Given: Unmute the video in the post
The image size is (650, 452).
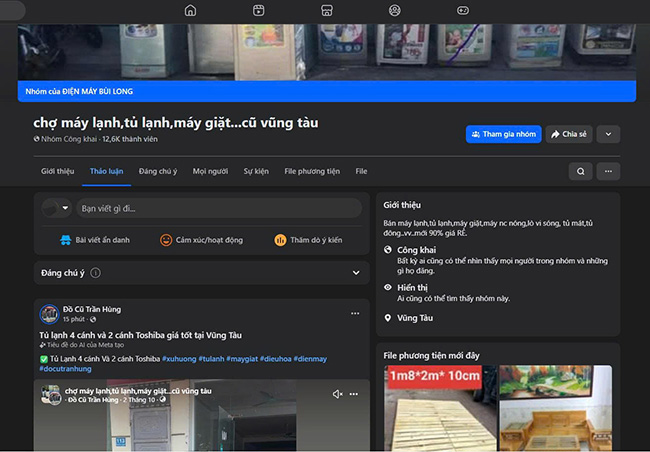Looking at the screenshot, I should click(337, 394).
